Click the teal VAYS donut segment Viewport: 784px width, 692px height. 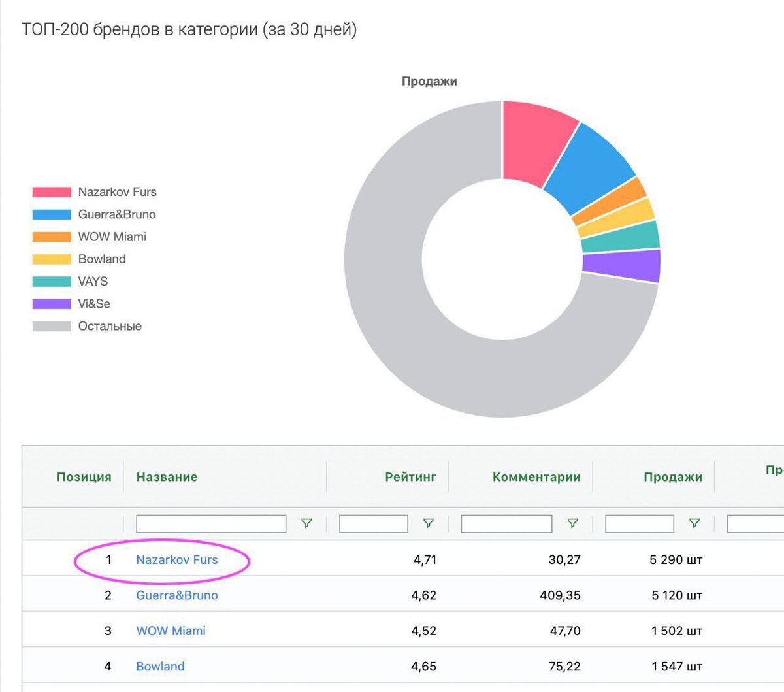tap(620, 238)
